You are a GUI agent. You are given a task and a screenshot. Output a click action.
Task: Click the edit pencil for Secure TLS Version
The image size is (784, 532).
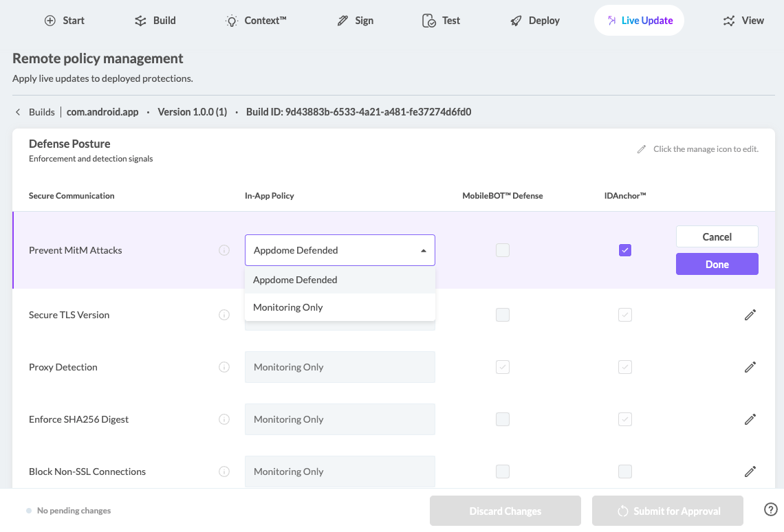coord(750,315)
